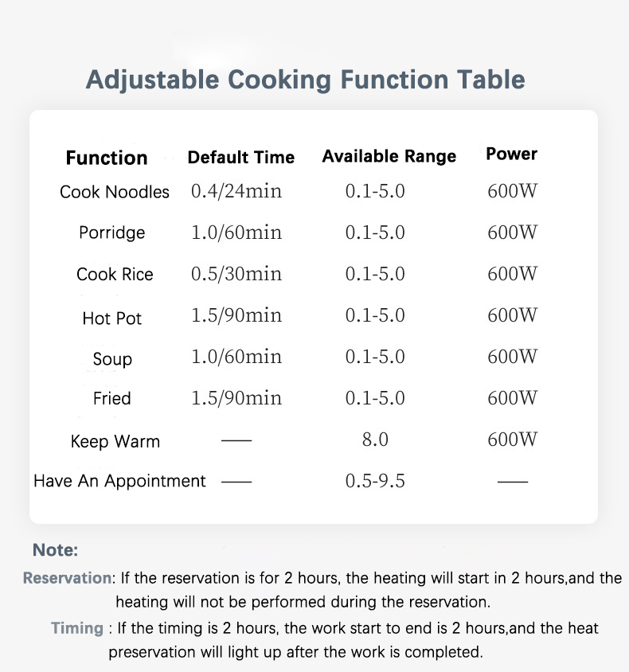Click the Power column header
629x672 pixels.
512,154
